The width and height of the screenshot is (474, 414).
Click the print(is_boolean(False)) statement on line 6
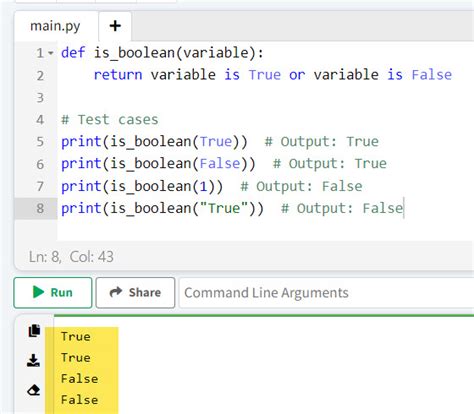158,164
